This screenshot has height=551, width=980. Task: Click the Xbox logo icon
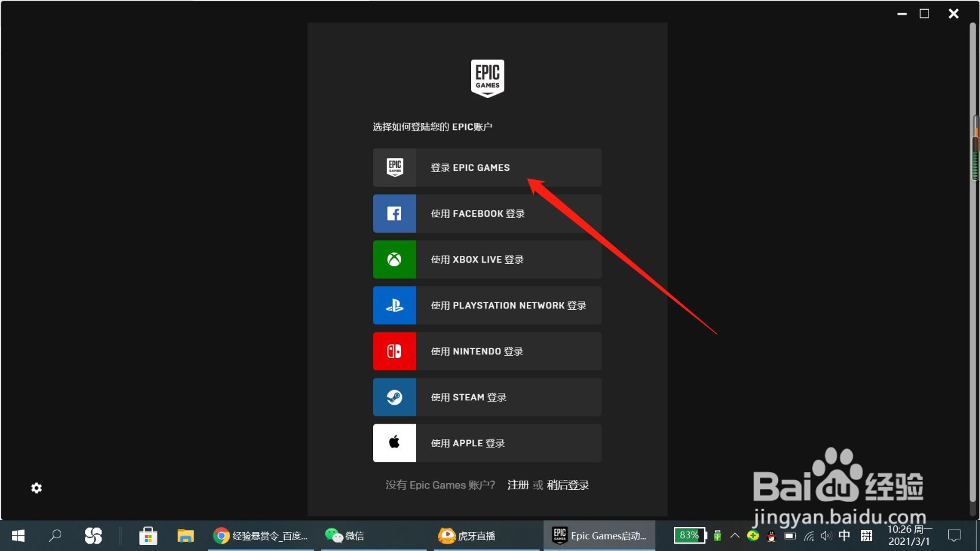click(394, 260)
